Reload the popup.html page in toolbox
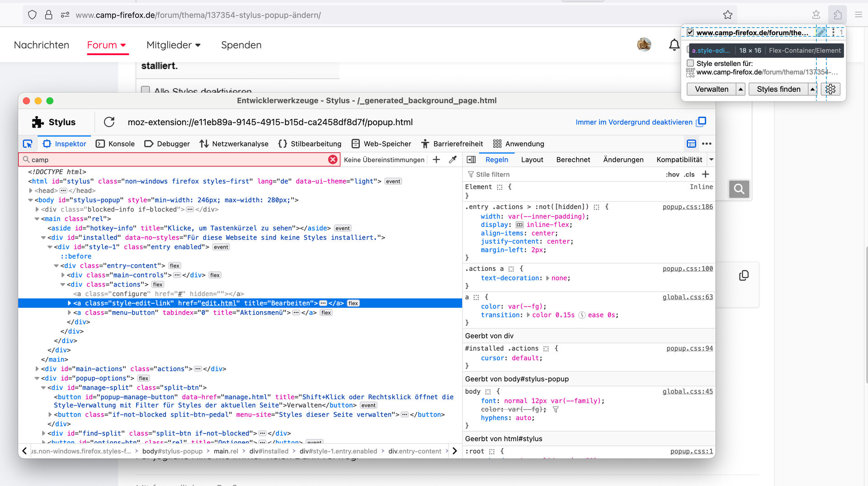868x486 pixels. [x=109, y=122]
